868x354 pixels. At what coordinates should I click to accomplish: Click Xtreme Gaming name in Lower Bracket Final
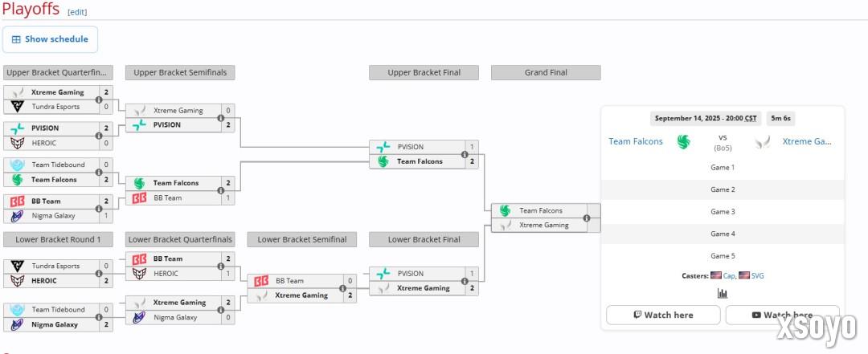(x=424, y=288)
